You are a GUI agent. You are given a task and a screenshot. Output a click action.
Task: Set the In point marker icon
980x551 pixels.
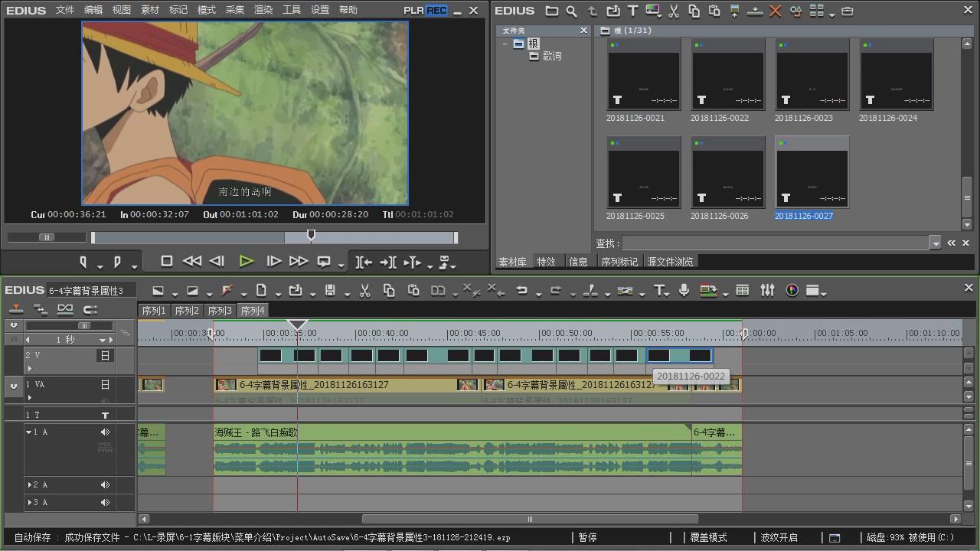coord(83,262)
